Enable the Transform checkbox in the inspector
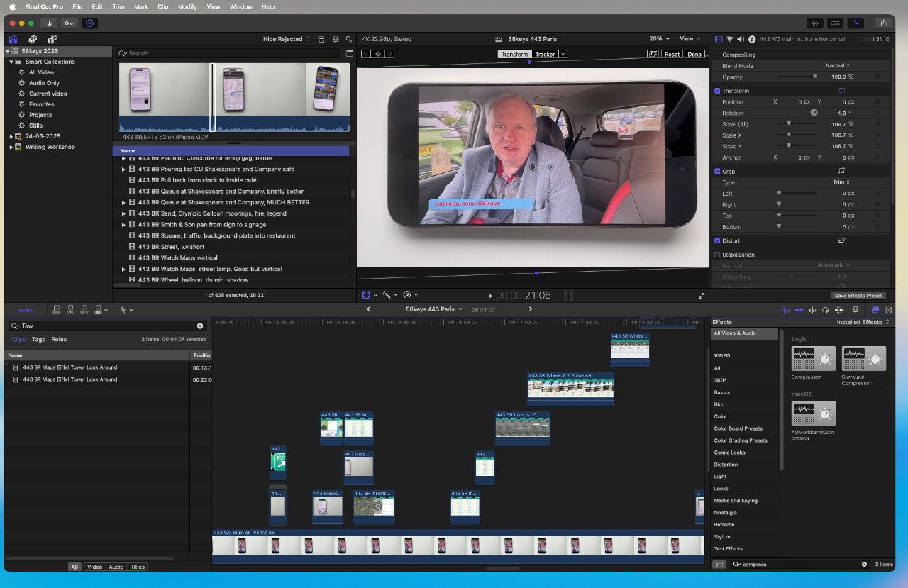Screen dimensions: 908x588 (x=716, y=90)
